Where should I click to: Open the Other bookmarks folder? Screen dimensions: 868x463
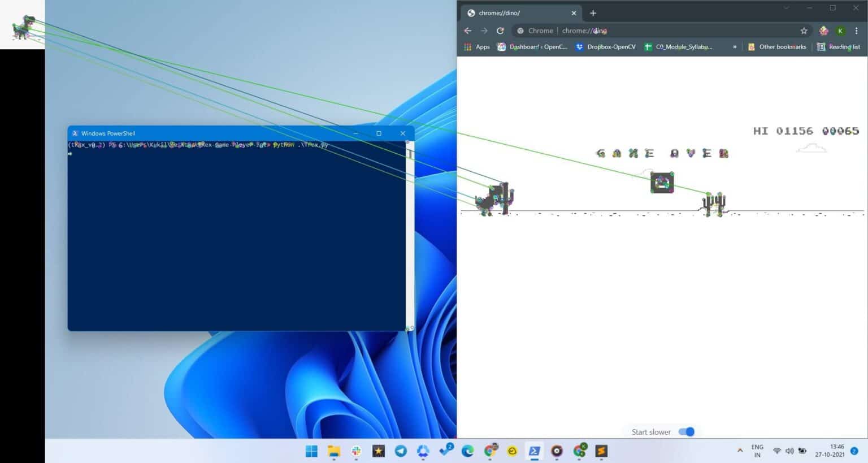tap(776, 47)
